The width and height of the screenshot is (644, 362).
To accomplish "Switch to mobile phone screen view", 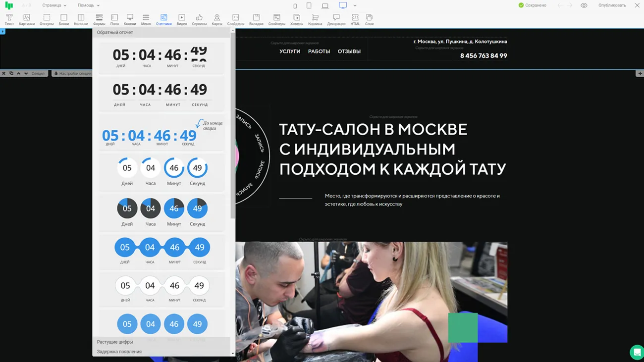I will (x=295, y=6).
